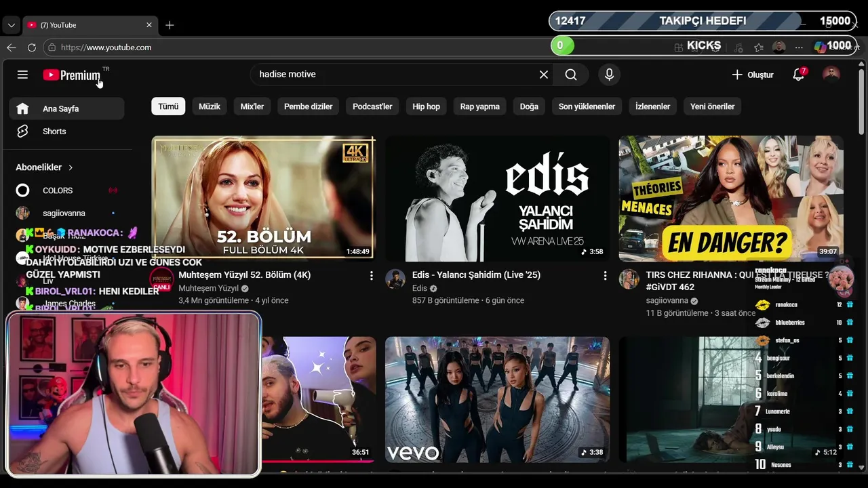Open the Muhteşem Yüzyıl 52. Bölüm (4K) title
868x488 pixels.
pyautogui.click(x=244, y=275)
